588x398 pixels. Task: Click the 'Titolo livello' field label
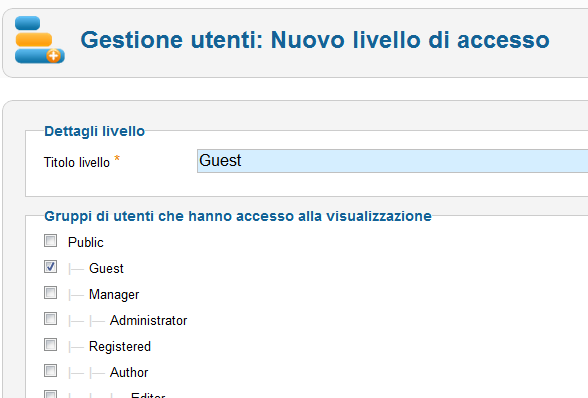click(x=77, y=162)
